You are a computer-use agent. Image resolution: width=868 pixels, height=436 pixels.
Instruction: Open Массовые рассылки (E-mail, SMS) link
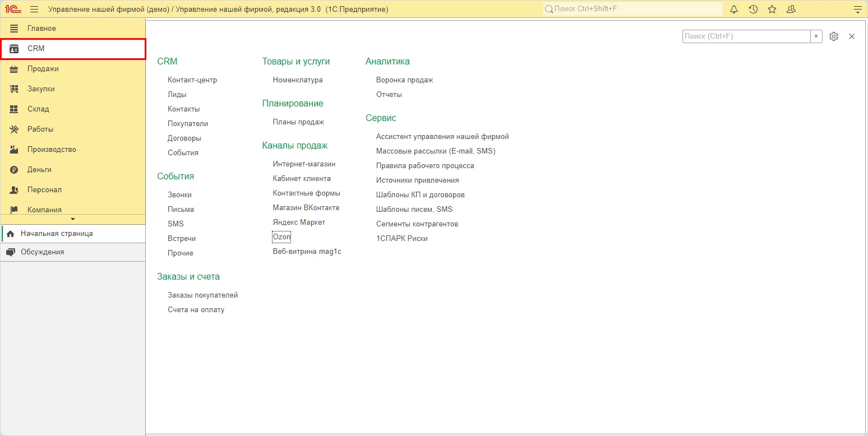tap(436, 151)
